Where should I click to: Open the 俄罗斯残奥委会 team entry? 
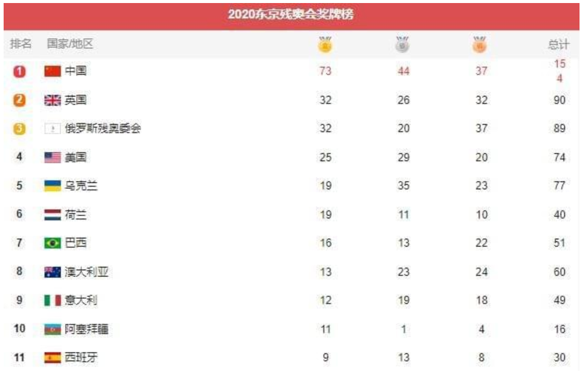103,129
